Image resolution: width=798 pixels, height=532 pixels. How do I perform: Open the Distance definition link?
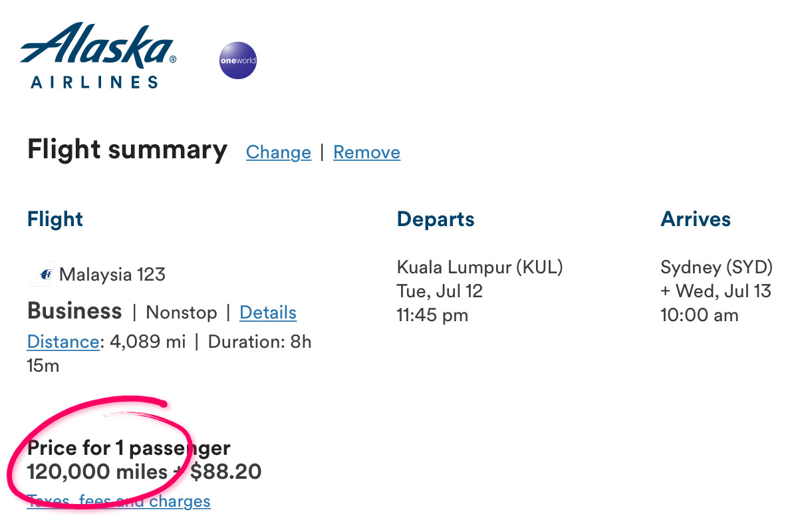[63, 341]
